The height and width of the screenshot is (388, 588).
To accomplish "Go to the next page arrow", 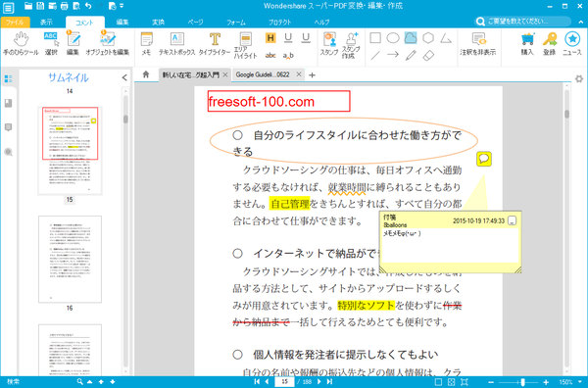I will pos(319,381).
